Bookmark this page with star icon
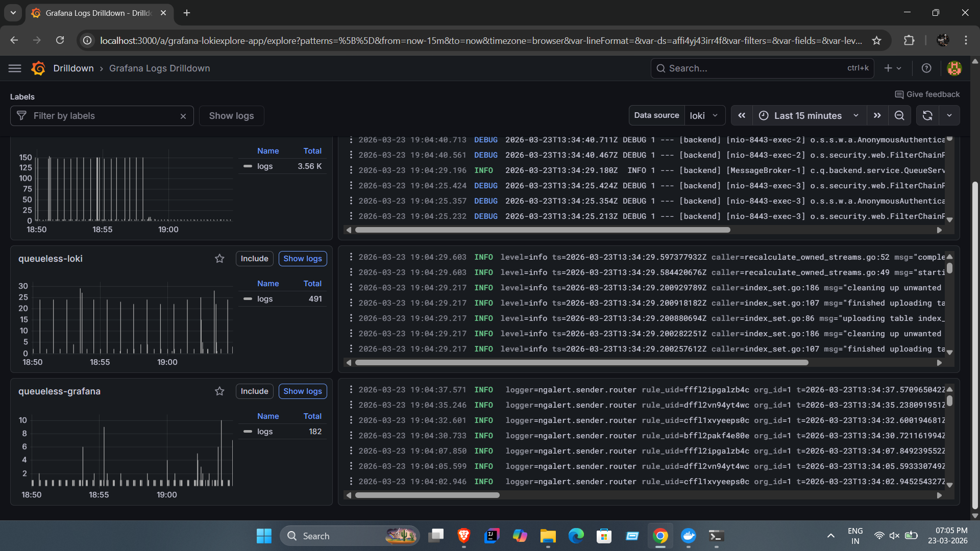 (x=876, y=40)
